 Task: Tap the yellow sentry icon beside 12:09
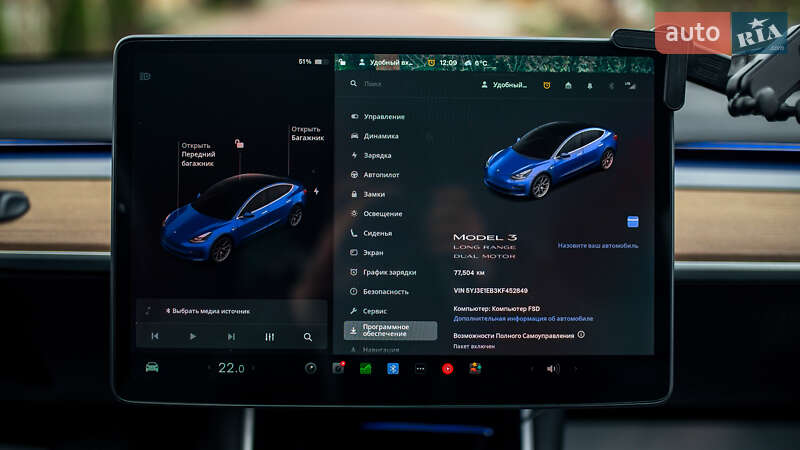coord(431,62)
